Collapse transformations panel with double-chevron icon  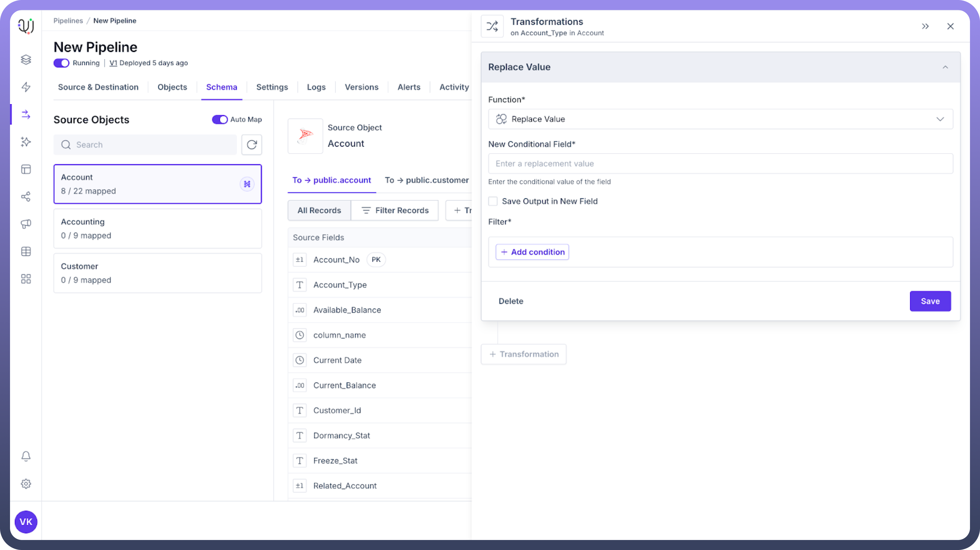coord(925,26)
